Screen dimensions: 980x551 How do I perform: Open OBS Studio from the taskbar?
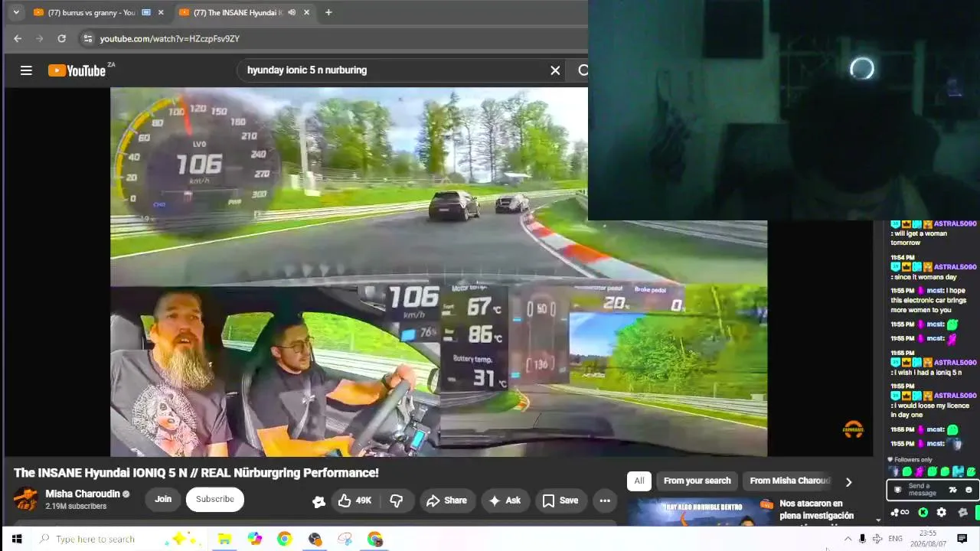coord(315,539)
